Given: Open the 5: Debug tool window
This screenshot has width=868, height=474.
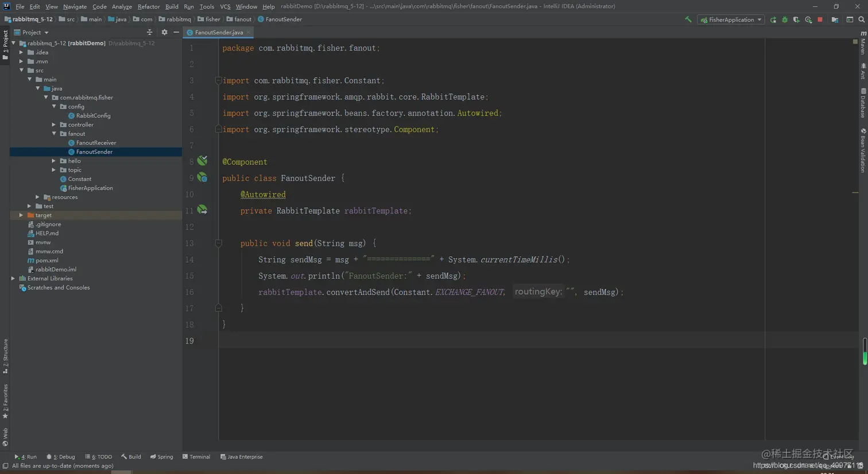Looking at the screenshot, I should [x=61, y=457].
